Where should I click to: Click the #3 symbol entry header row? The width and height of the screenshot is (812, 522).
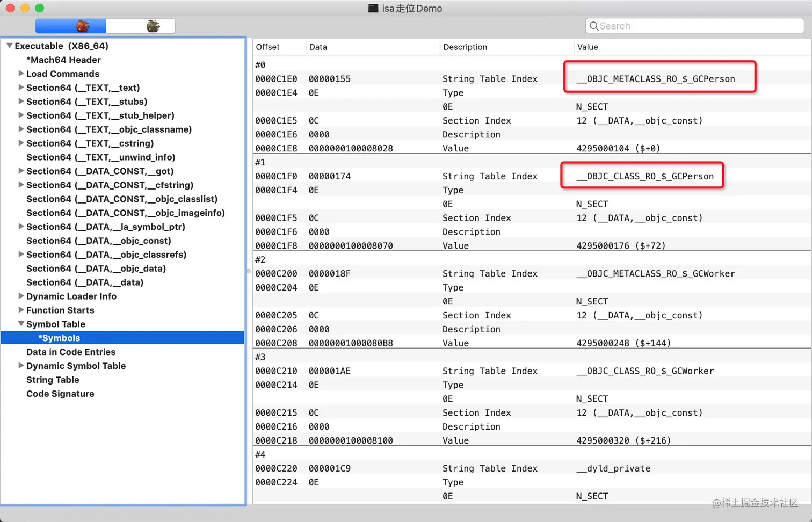tap(532, 357)
